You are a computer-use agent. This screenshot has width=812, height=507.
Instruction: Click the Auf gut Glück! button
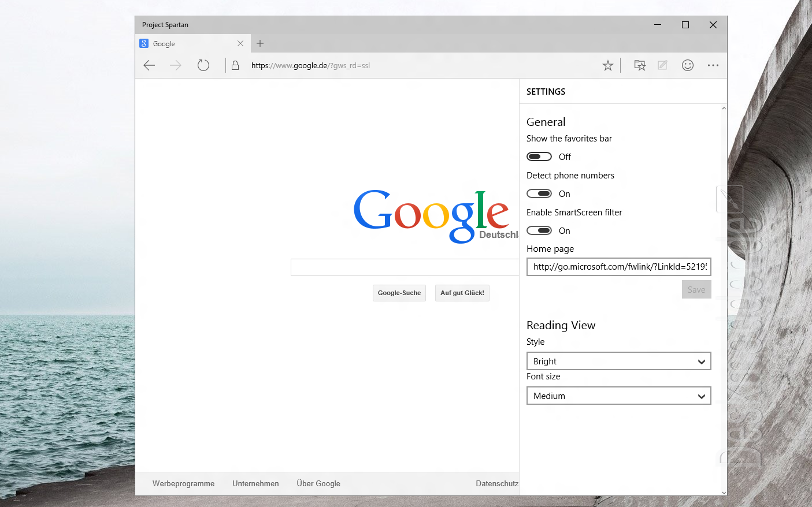click(462, 293)
